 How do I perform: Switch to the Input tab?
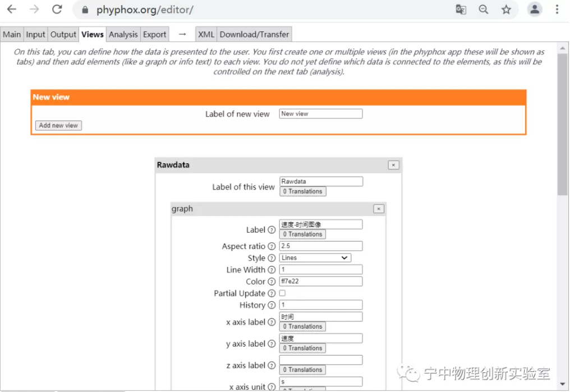[35, 34]
